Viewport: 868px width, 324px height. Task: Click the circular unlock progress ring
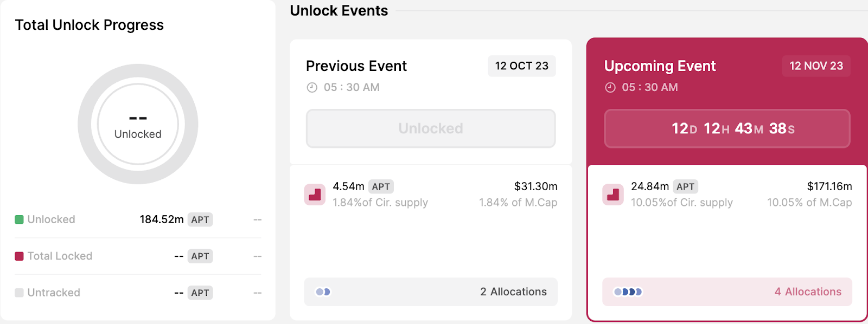(x=138, y=124)
